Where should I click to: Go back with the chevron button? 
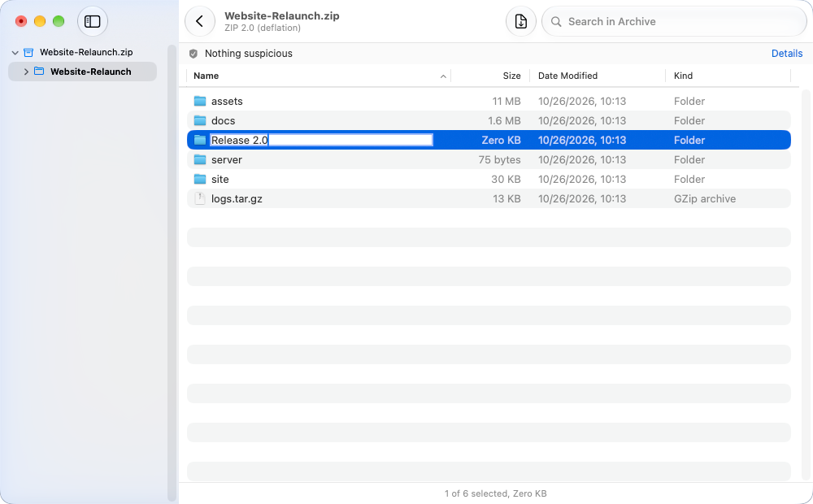pos(200,21)
